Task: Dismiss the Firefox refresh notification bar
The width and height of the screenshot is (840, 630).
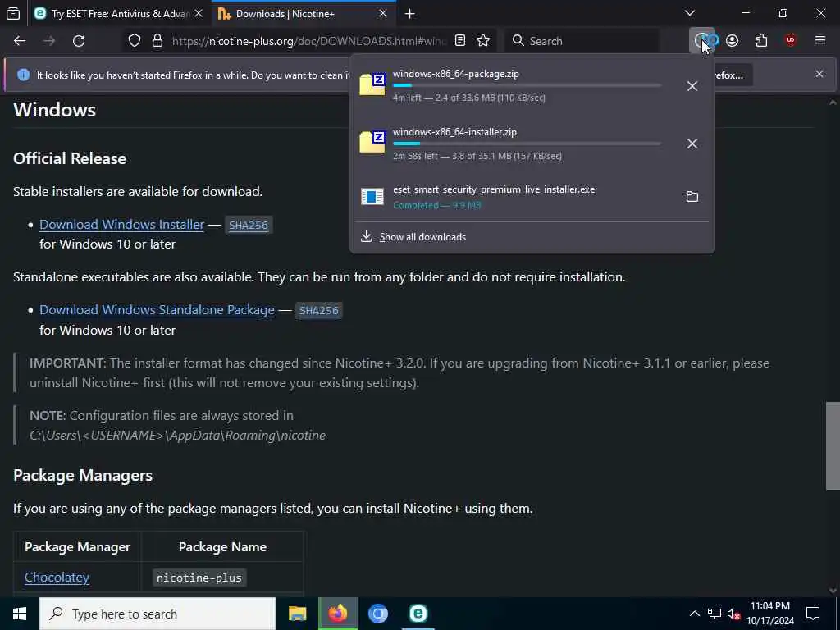Action: tap(819, 74)
